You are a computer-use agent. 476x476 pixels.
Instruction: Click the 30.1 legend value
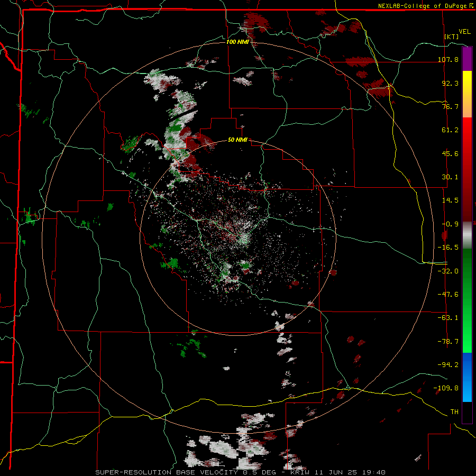pos(450,177)
